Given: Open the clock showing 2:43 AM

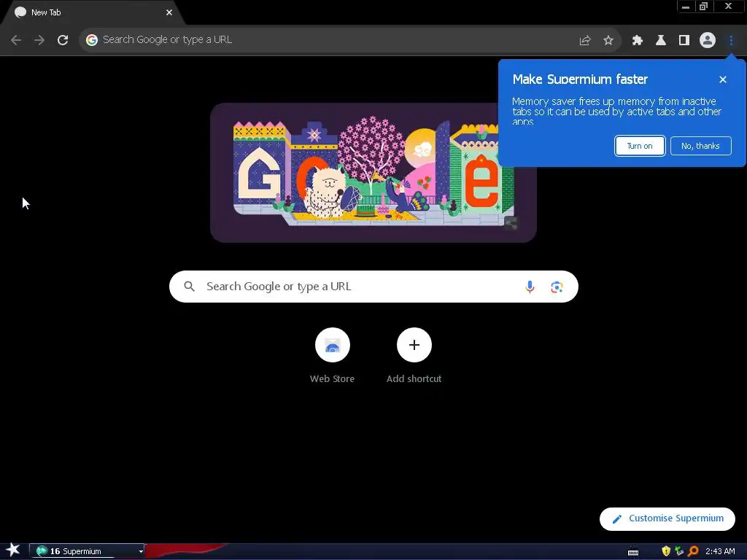Looking at the screenshot, I should tap(720, 551).
